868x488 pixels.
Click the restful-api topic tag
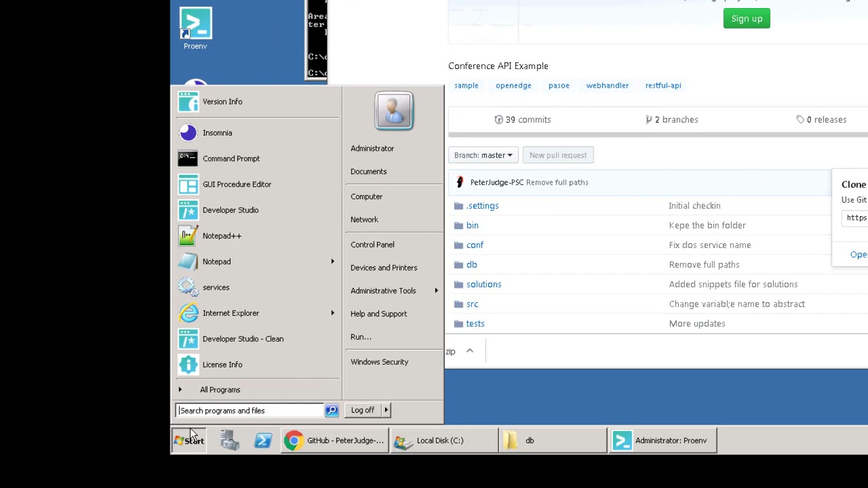click(663, 85)
